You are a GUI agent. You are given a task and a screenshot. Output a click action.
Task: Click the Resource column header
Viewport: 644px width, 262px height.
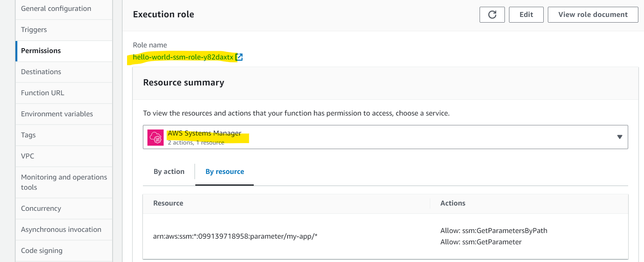click(x=168, y=203)
